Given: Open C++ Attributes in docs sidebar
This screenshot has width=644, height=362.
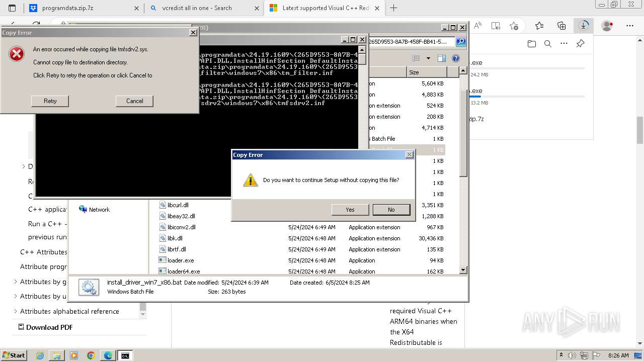Looking at the screenshot, I should tap(43, 252).
